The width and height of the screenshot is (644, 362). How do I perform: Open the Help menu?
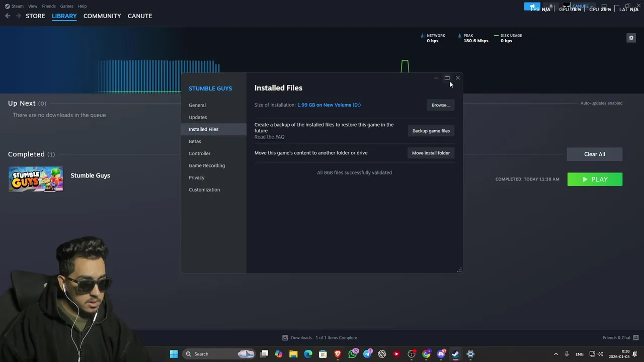tap(82, 6)
